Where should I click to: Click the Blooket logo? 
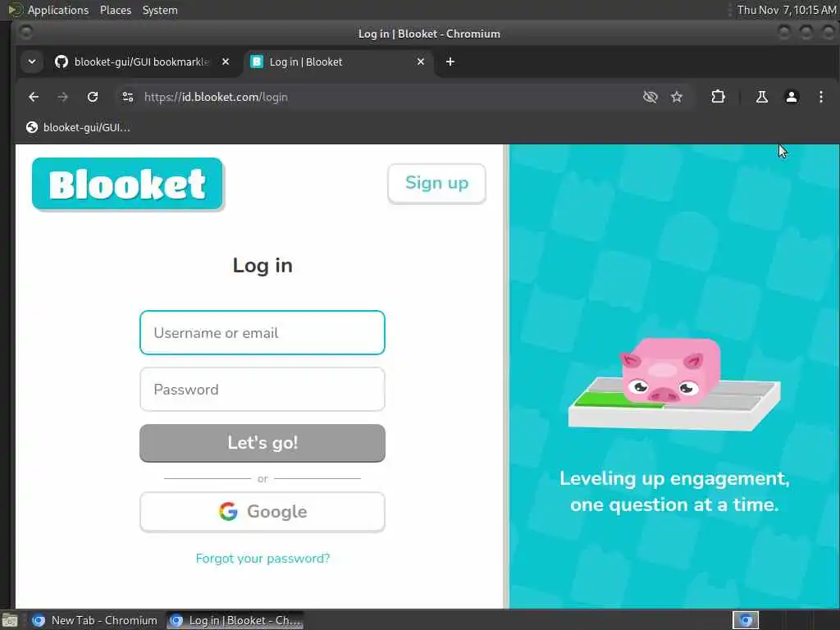(x=127, y=184)
